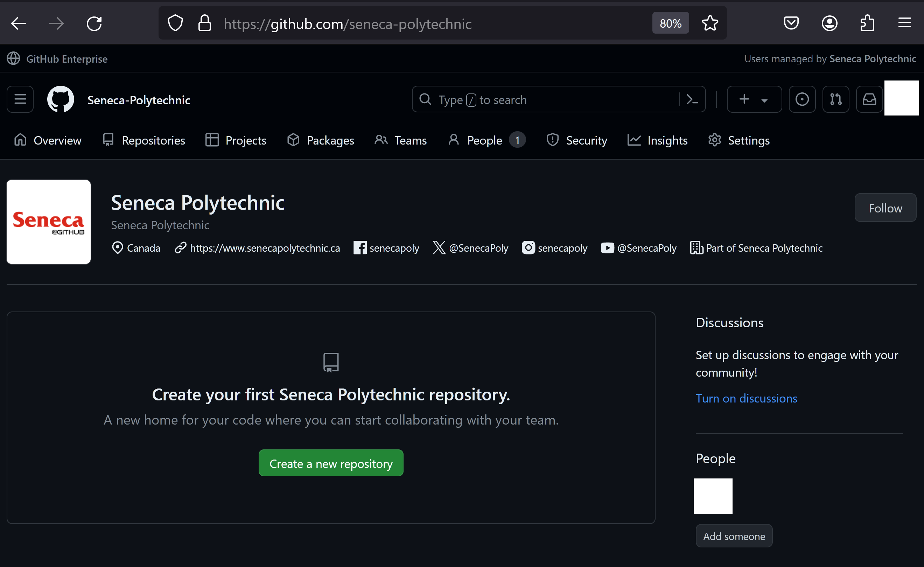Open the YouTube @SenecaPoly link
The width and height of the screenshot is (924, 567).
click(x=646, y=248)
